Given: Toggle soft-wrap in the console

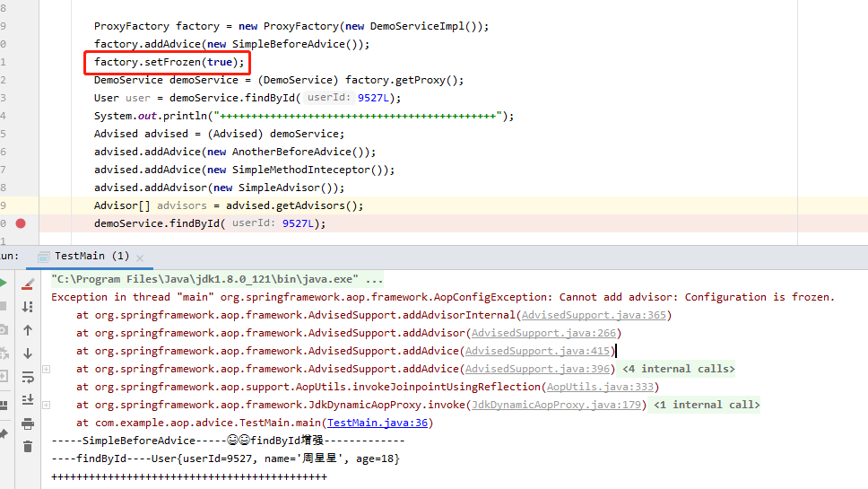Looking at the screenshot, I should 28,377.
